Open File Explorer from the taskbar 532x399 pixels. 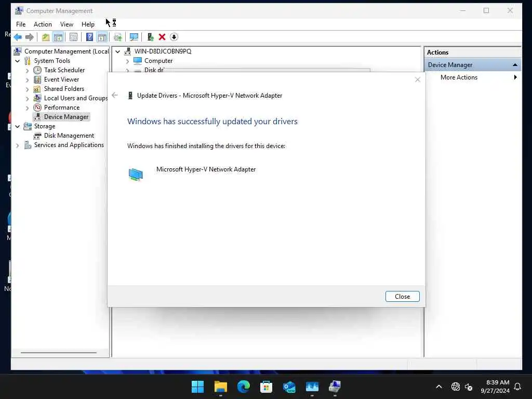coord(220,387)
